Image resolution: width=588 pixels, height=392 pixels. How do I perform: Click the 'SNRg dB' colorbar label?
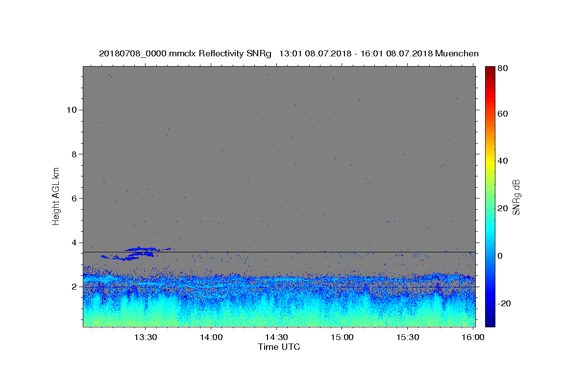[x=516, y=196]
